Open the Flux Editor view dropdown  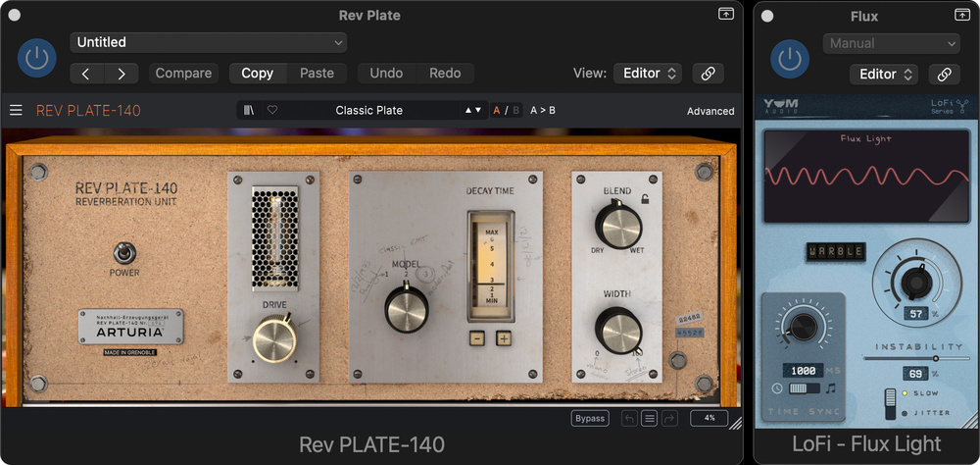pyautogui.click(x=884, y=75)
